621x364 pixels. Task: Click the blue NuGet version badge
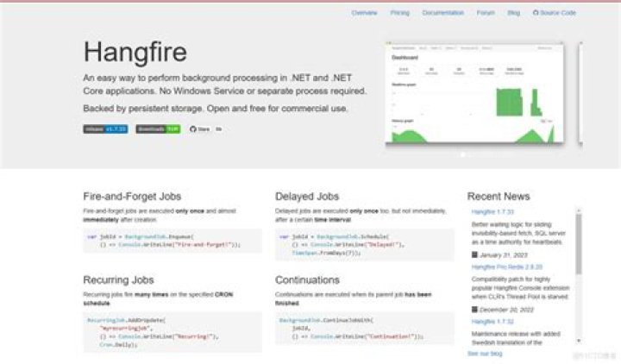pos(105,129)
